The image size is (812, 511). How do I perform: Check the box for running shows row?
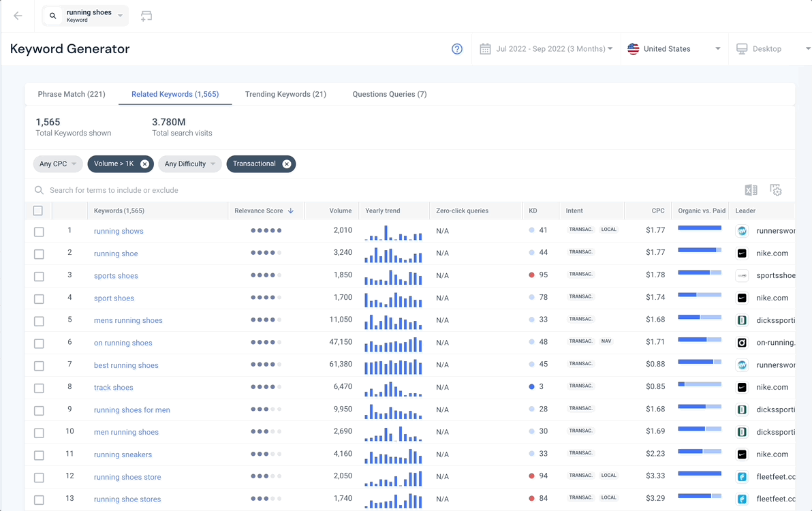click(x=39, y=232)
